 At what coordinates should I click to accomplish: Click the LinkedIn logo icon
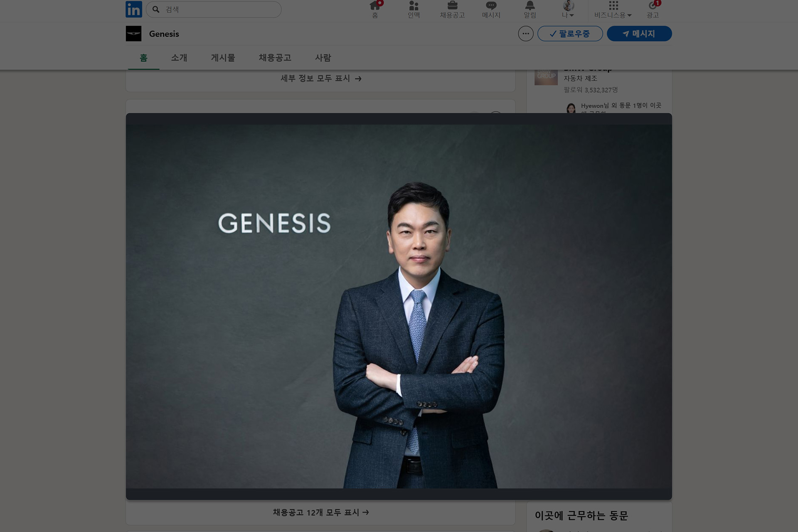[133, 9]
